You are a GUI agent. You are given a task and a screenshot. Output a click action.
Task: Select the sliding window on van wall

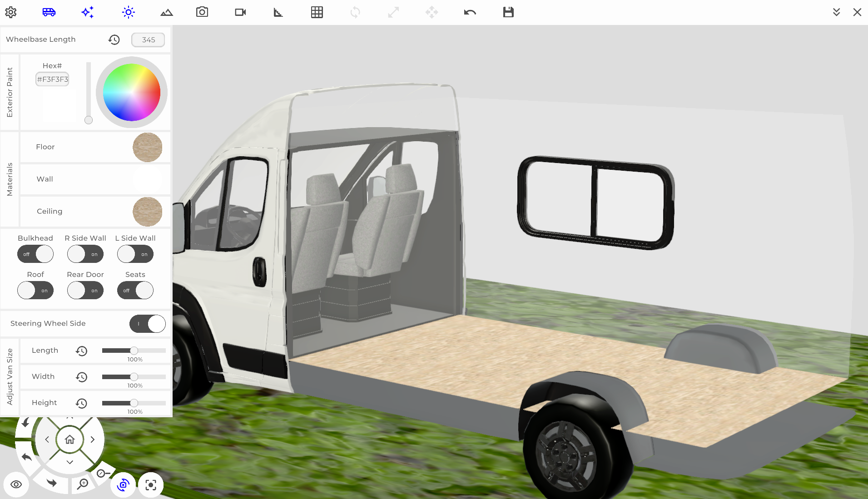pos(596,203)
